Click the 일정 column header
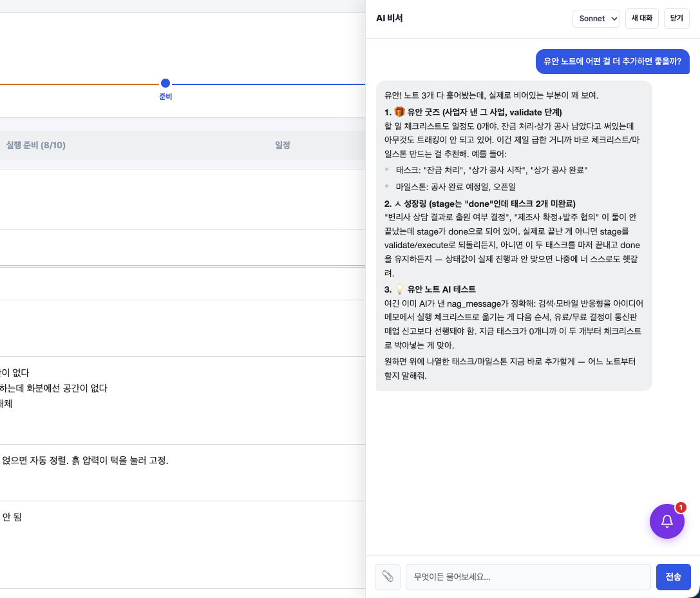The width and height of the screenshot is (700, 598). pos(283,145)
